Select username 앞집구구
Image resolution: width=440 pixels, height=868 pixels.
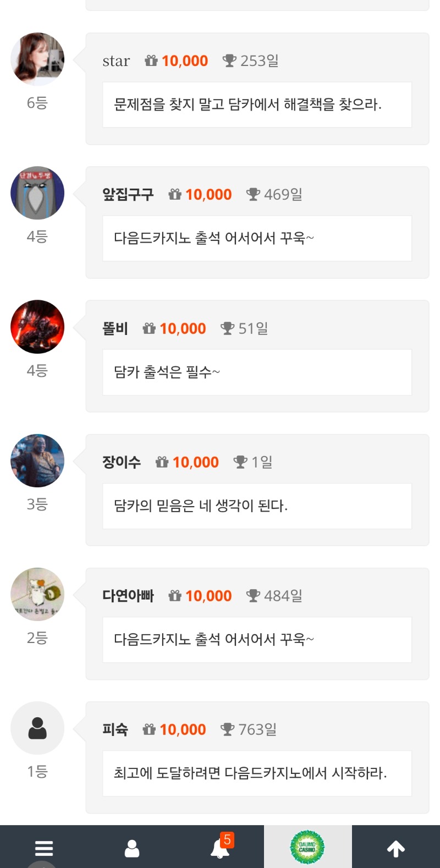(x=128, y=195)
